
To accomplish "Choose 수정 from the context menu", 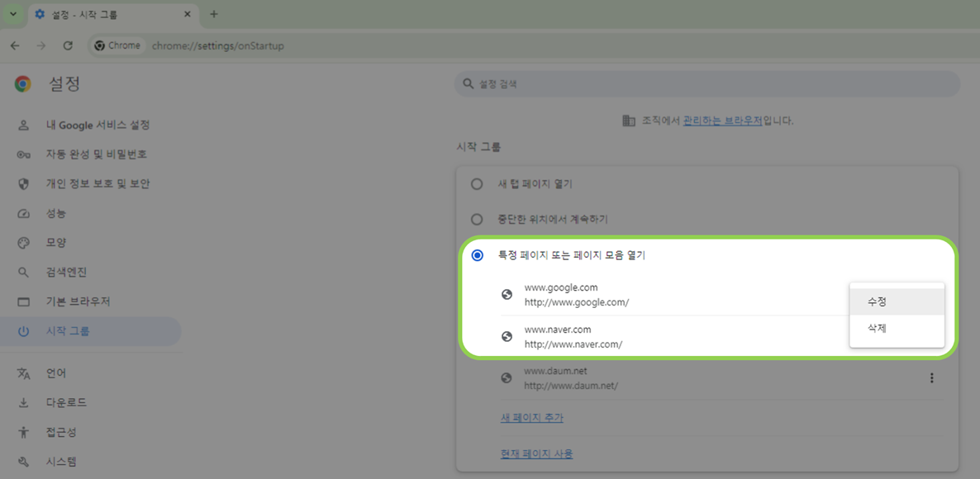I will [877, 301].
